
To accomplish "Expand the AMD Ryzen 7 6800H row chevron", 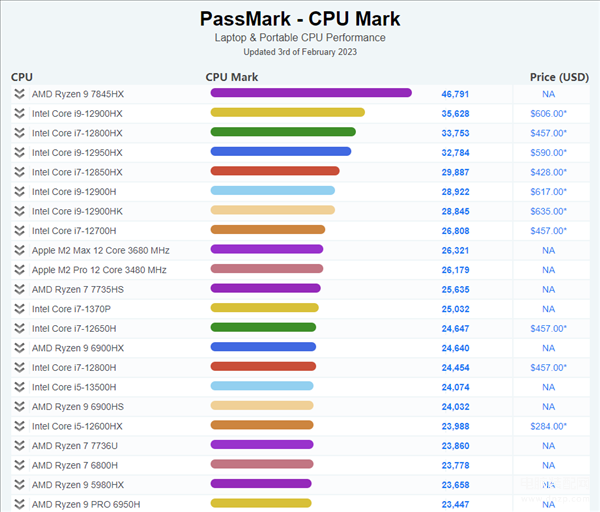I will coord(19,465).
